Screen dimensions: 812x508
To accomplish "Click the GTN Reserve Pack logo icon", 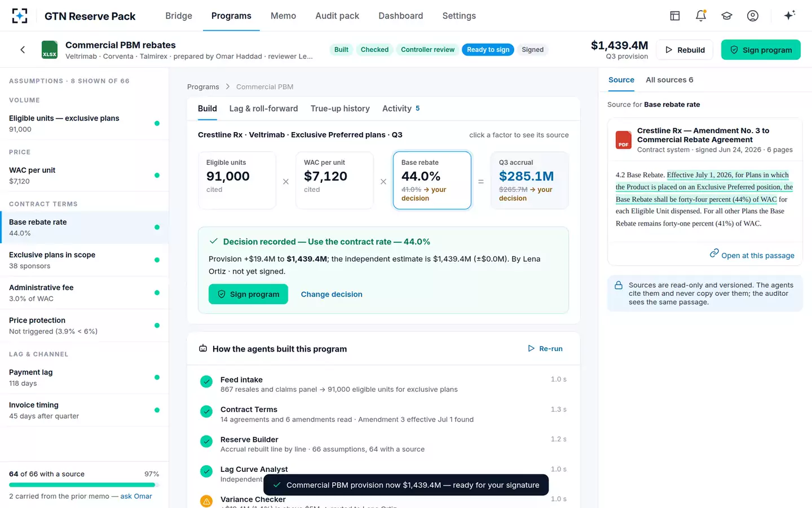I will 20,16.
